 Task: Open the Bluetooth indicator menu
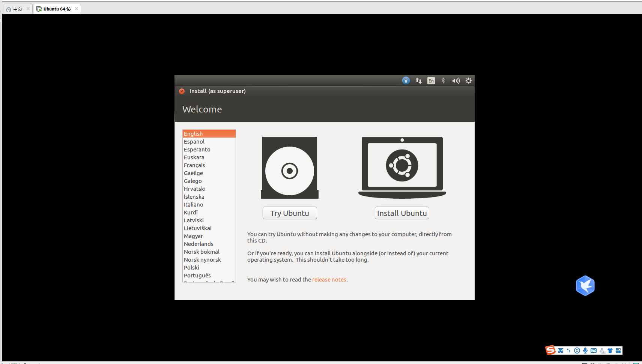[443, 81]
